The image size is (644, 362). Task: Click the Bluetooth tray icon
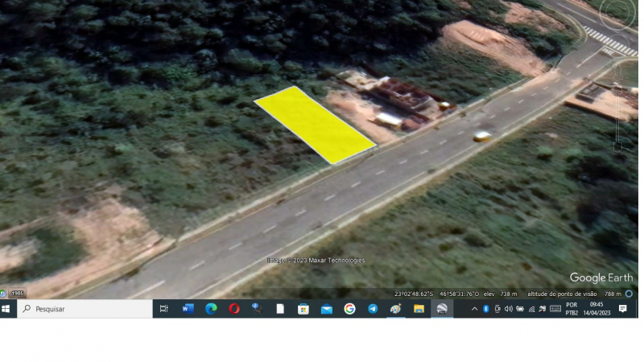click(x=486, y=309)
